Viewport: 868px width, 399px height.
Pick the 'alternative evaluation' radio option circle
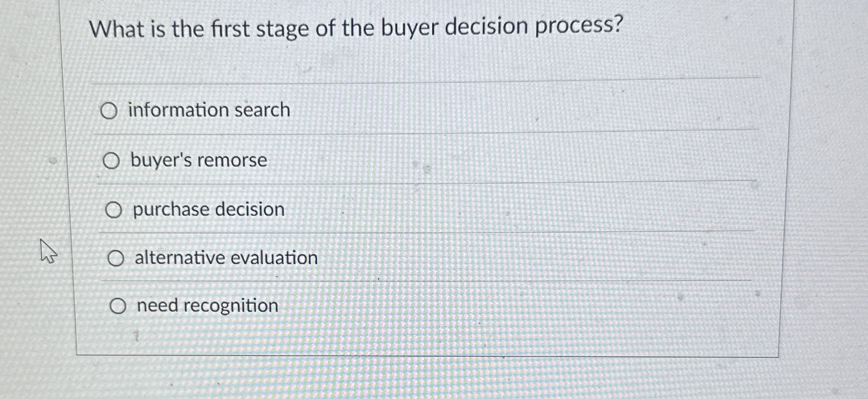click(116, 258)
